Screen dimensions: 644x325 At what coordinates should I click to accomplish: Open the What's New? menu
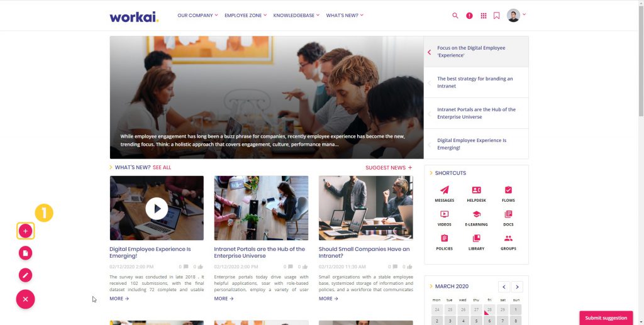(345, 16)
